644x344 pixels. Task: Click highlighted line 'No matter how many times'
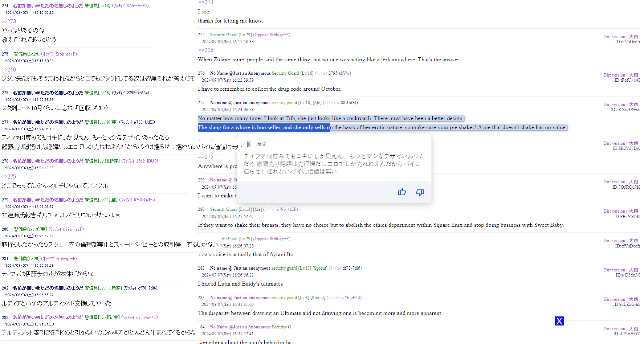[331, 118]
